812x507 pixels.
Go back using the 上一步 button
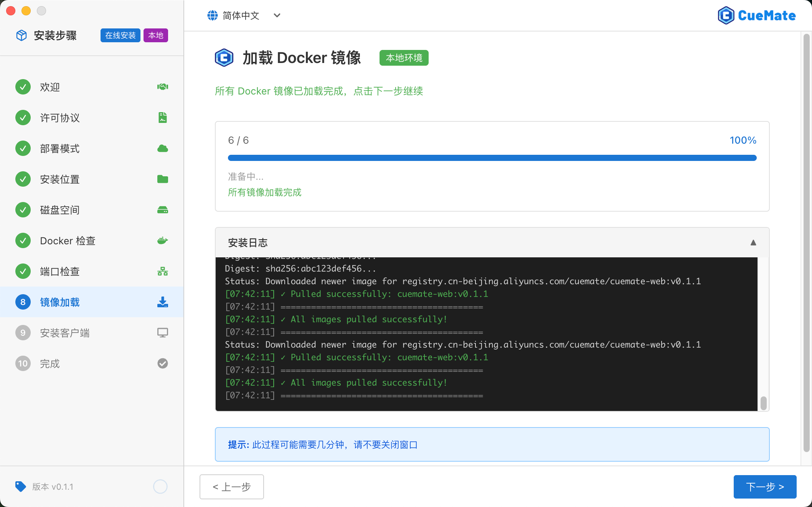[231, 487]
